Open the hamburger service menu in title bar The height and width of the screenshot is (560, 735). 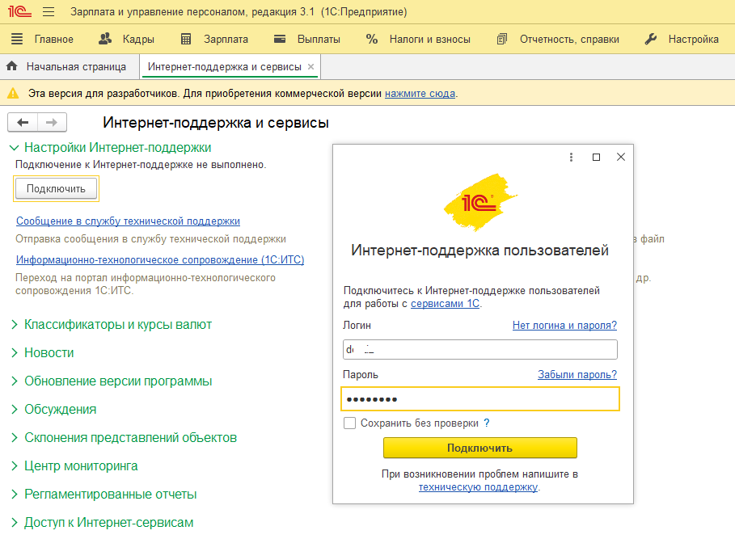tap(49, 11)
